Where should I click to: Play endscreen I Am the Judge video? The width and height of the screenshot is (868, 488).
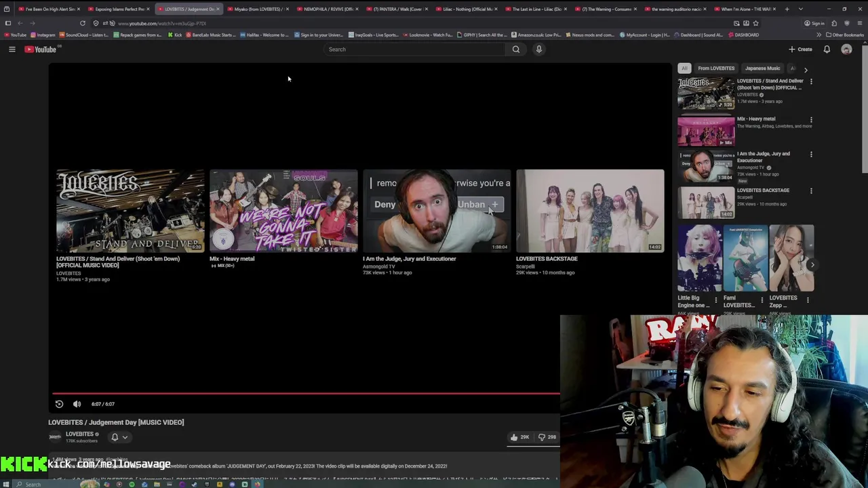point(437,211)
